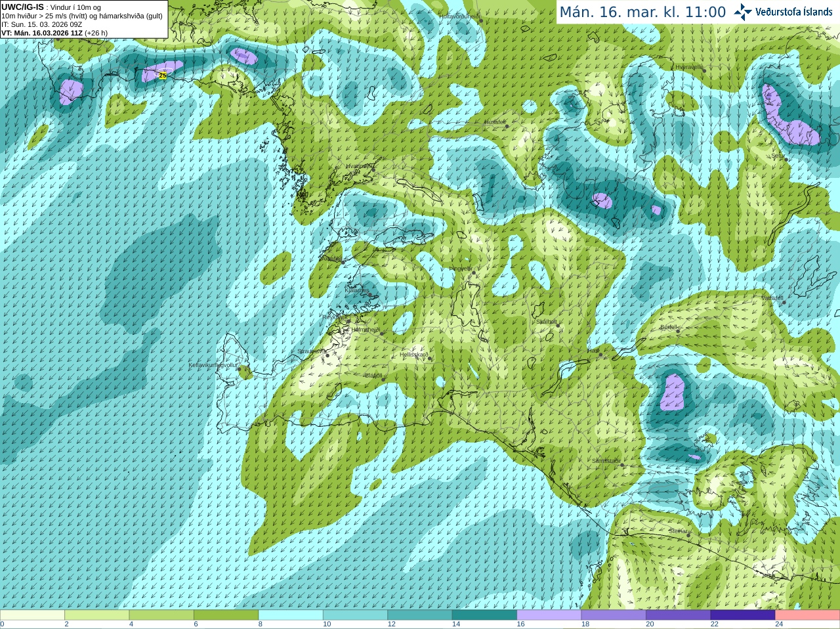Click the Veðurstofa Íslands logo text

click(x=793, y=12)
